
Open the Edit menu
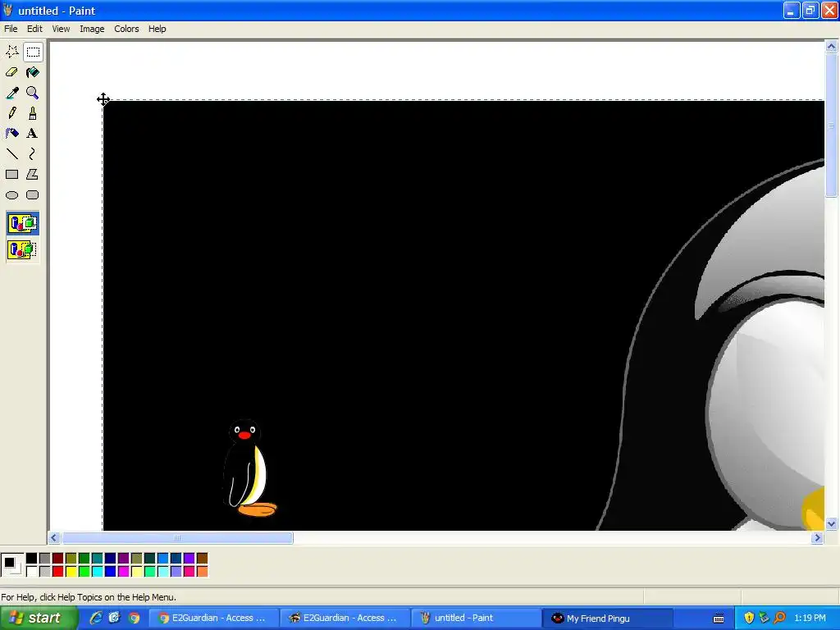(x=34, y=29)
